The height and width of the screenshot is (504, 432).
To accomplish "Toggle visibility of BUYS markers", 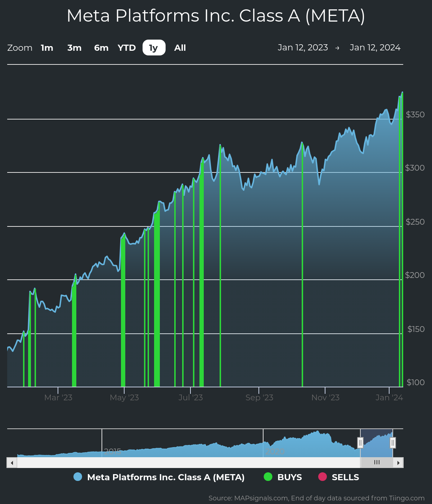I will coord(289,477).
